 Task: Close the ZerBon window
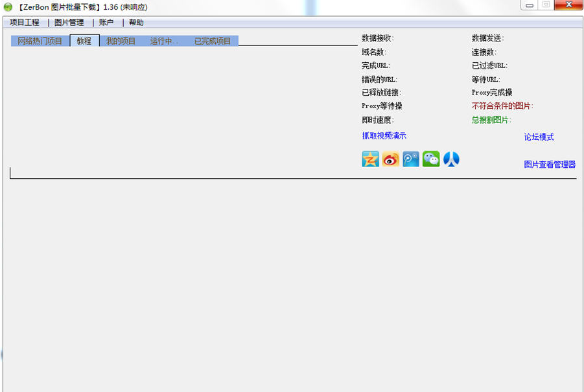point(568,5)
